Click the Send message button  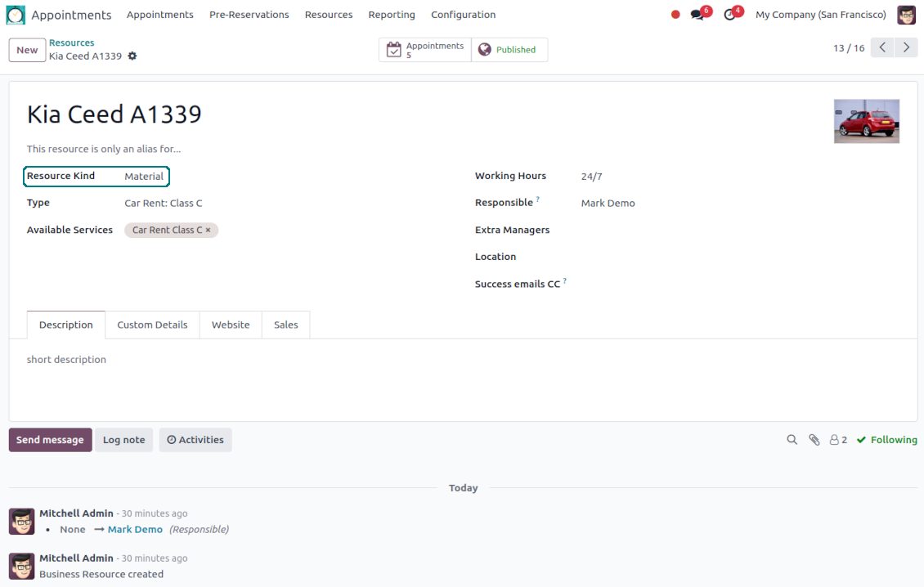[50, 440]
